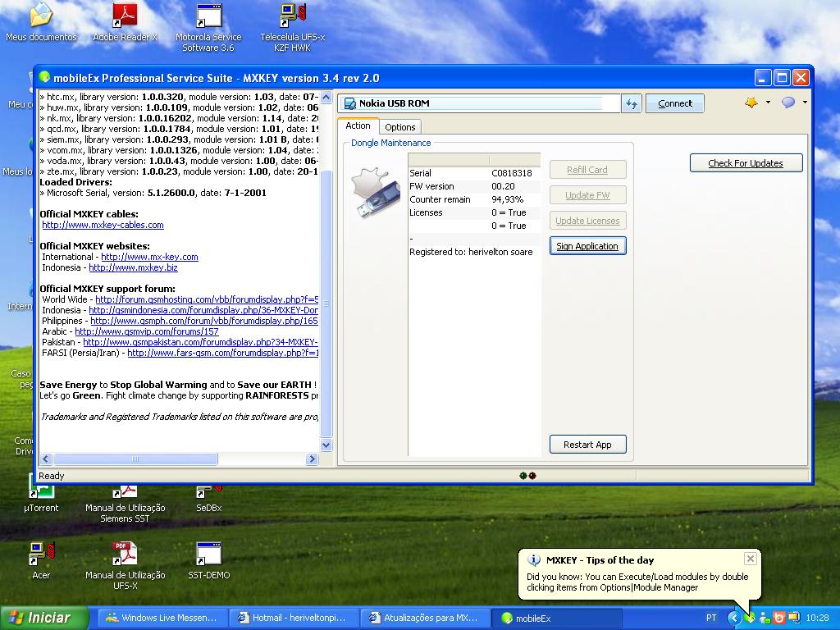Open the mxkey-cables.com link
840x630 pixels.
103,225
